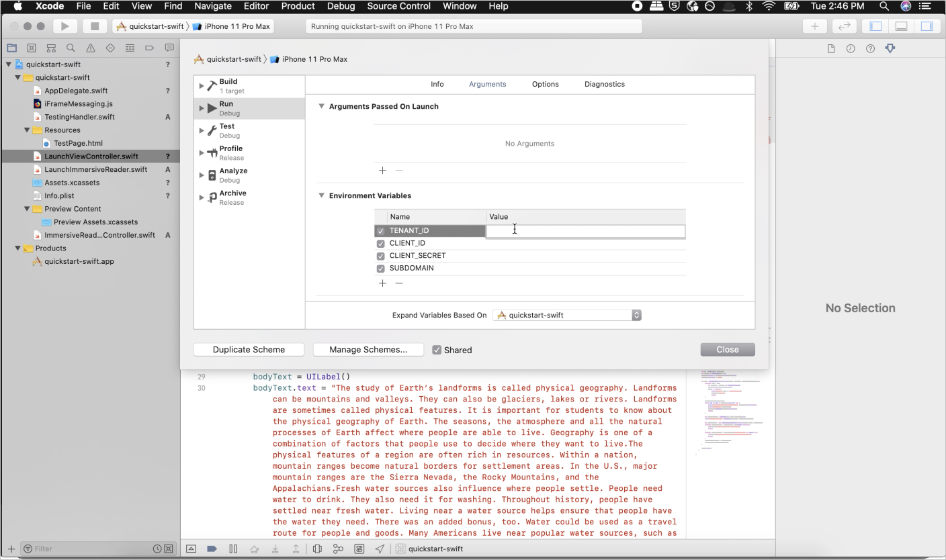Open the Find navigator with the magnifier icon
The width and height of the screenshot is (946, 560).
[70, 48]
